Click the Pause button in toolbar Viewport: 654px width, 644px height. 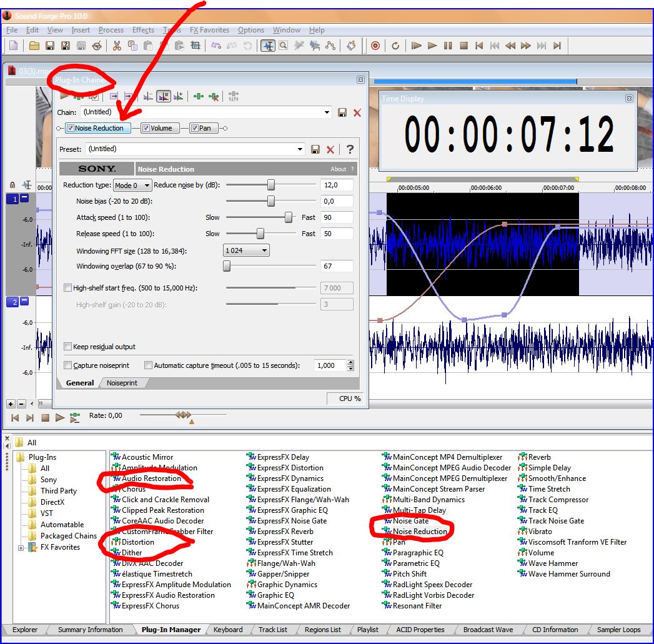point(448,46)
